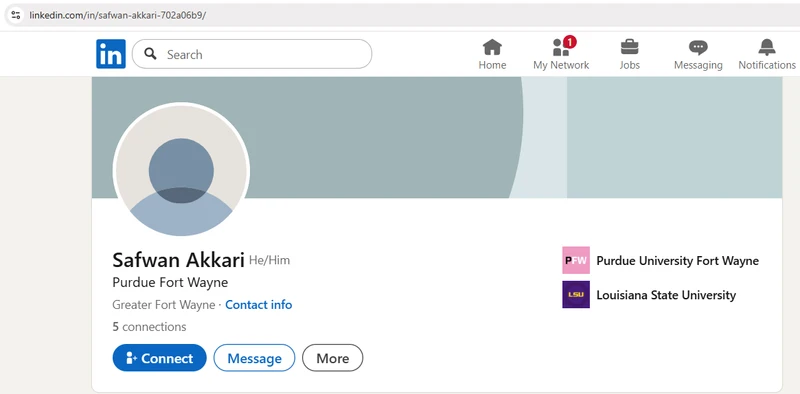Click the Connect button
Viewport: 800px width, 394px height.
coord(159,358)
